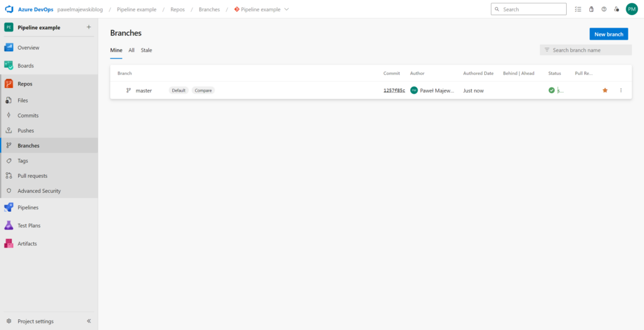Screen dimensions: 644x330
Task: Switch to the Stale branches tab
Action: (x=146, y=50)
